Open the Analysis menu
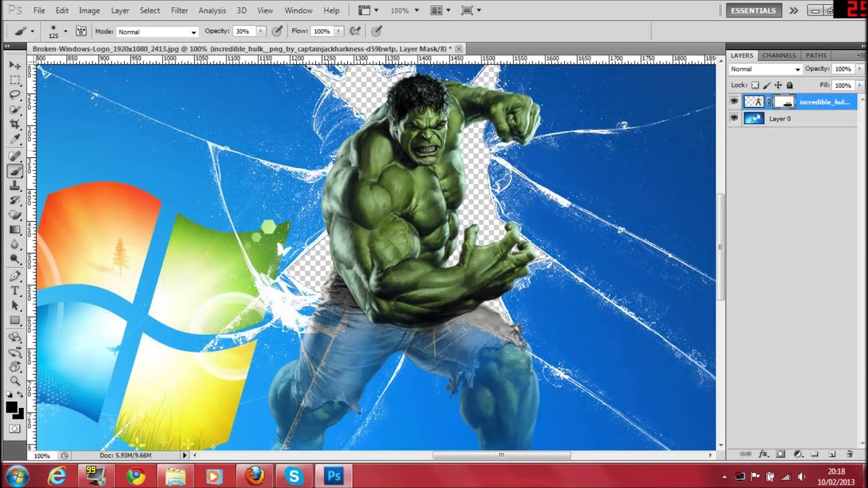The height and width of the screenshot is (488, 868). pyautogui.click(x=212, y=10)
